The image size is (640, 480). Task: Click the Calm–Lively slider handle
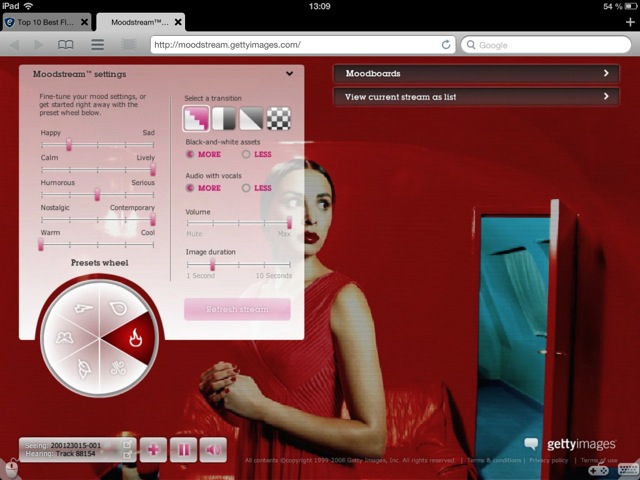(x=153, y=169)
